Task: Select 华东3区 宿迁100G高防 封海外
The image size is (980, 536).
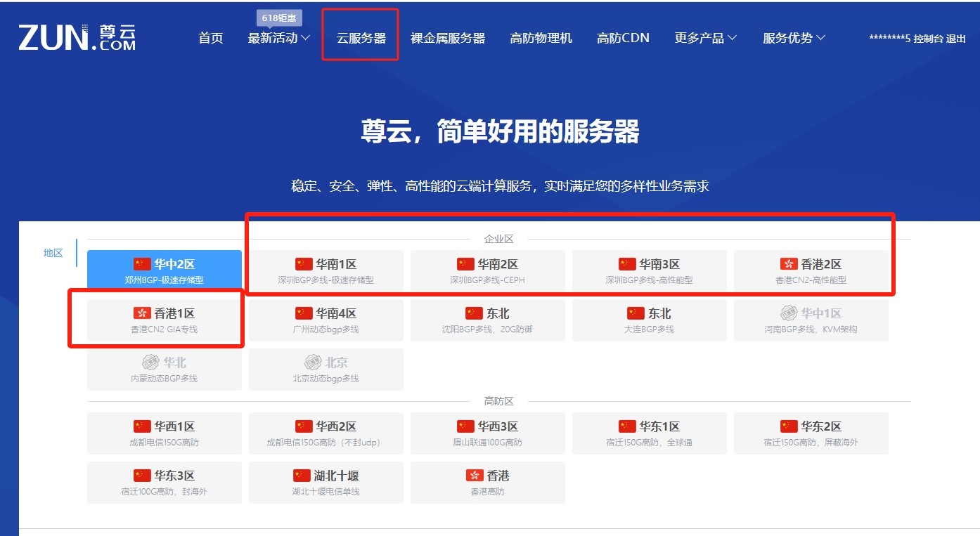Action: tap(165, 483)
